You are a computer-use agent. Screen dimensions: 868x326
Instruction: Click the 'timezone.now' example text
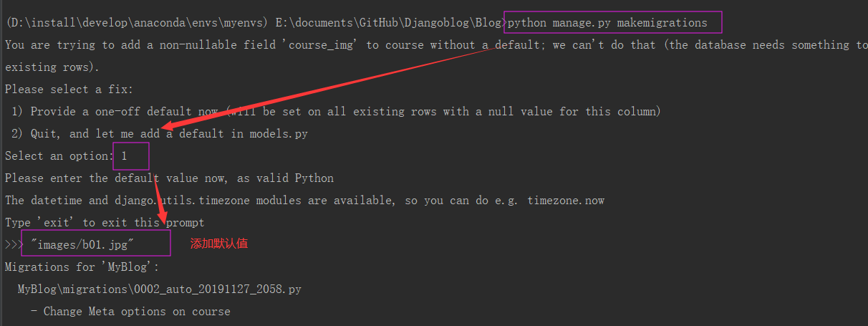click(x=566, y=201)
